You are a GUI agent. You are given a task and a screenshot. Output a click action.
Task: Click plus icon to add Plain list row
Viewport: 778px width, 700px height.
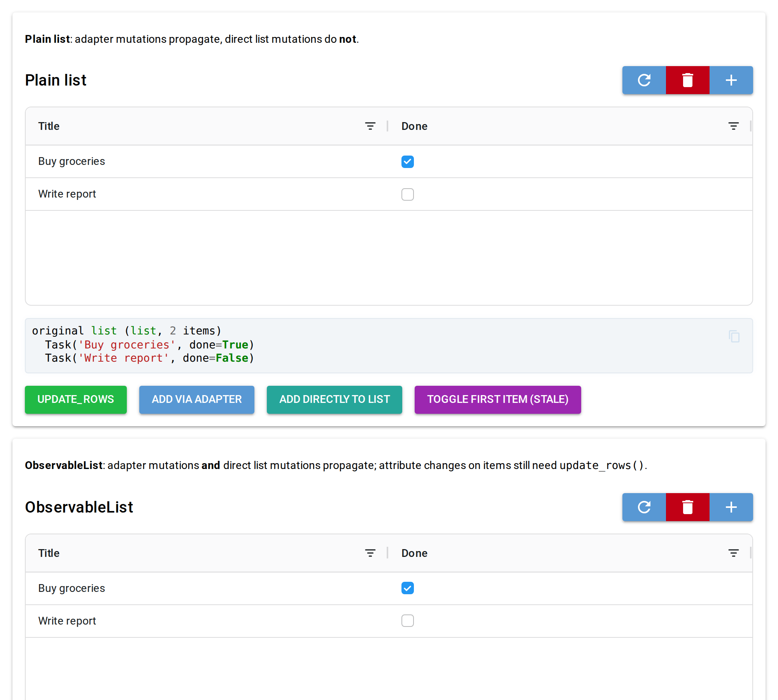coord(731,80)
